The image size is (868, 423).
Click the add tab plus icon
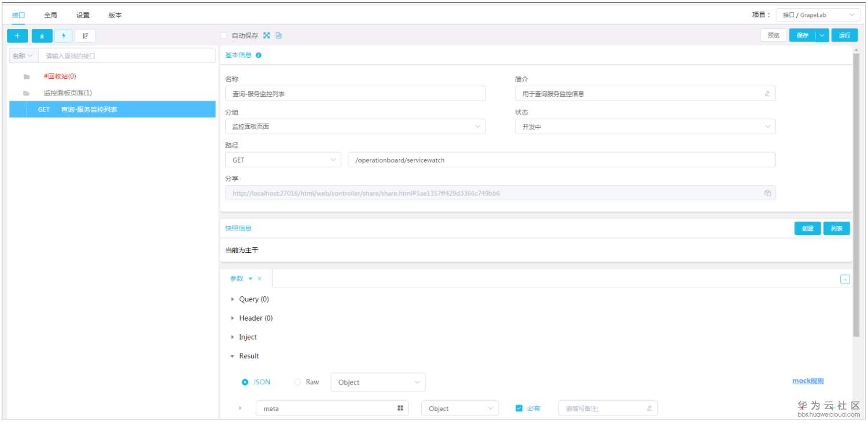coord(845,279)
